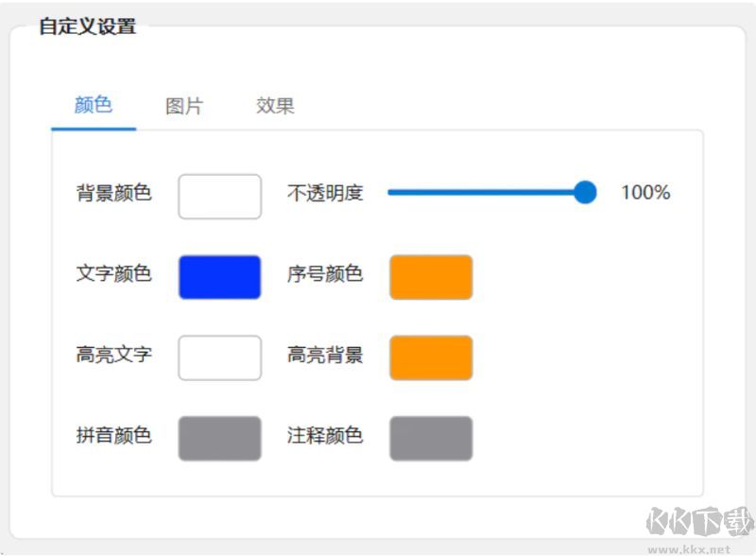Click the 背景颜色 label

[x=114, y=193]
